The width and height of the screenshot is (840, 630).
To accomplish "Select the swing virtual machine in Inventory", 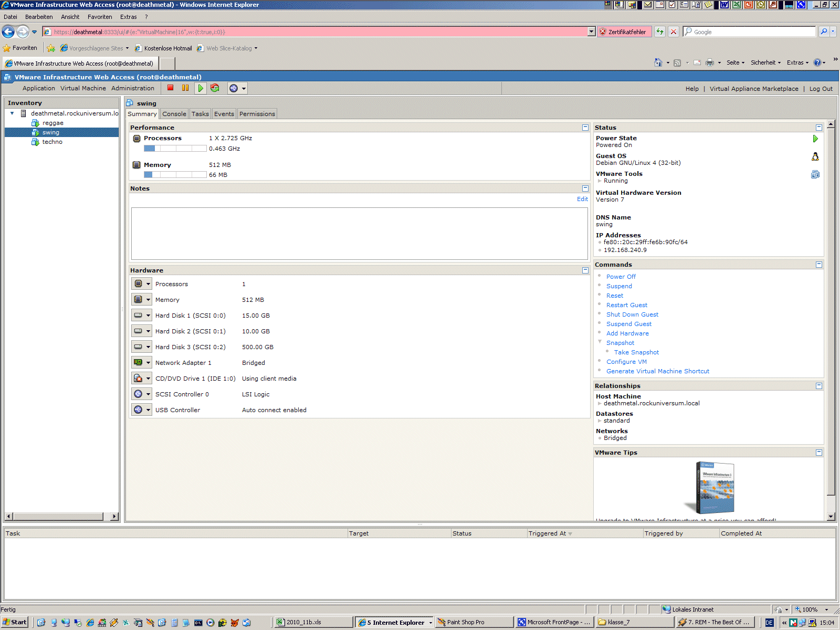I will (51, 132).
